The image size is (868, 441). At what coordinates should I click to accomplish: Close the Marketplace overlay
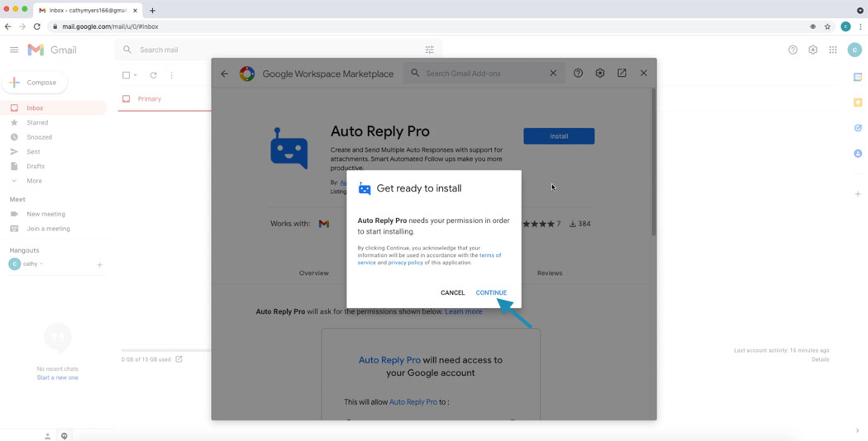(x=643, y=73)
